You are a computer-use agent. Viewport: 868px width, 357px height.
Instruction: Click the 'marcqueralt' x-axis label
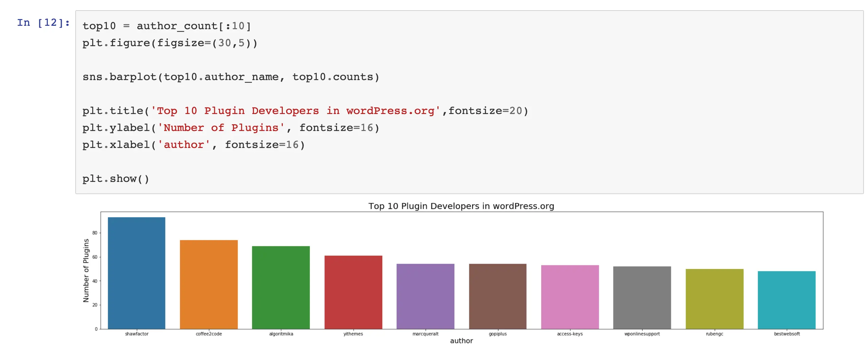point(426,334)
